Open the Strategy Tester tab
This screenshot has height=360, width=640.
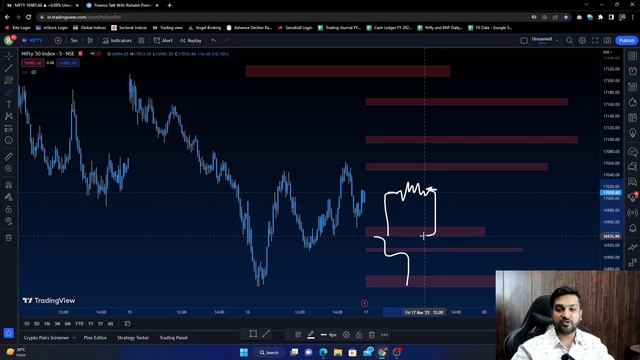(x=133, y=338)
